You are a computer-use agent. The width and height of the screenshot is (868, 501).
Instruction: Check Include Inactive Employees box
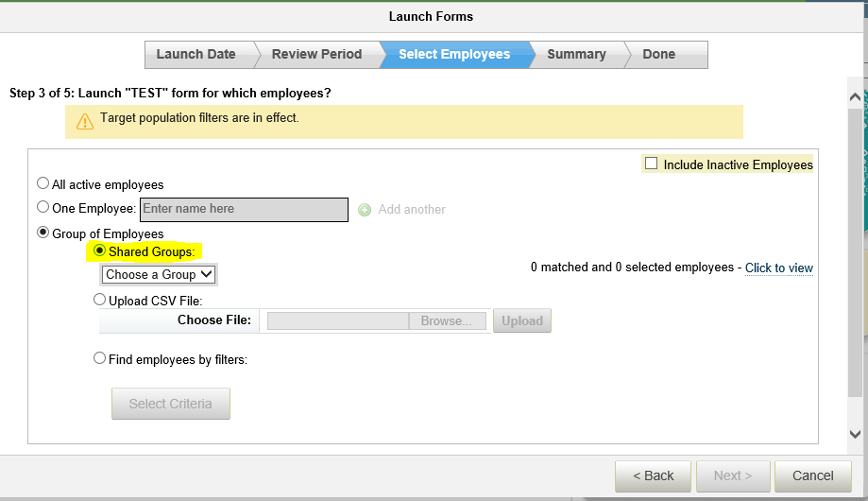click(x=651, y=164)
